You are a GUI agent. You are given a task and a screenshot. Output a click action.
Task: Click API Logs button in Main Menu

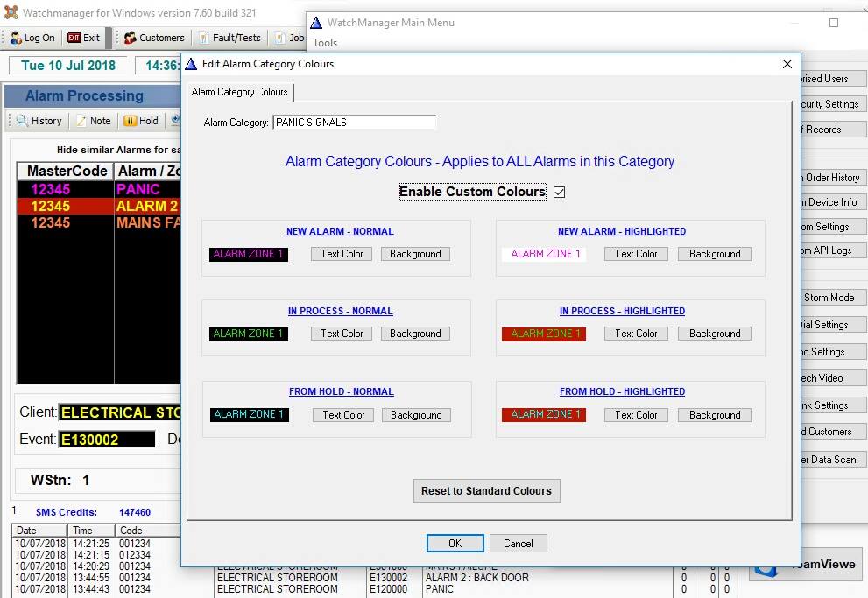click(833, 250)
